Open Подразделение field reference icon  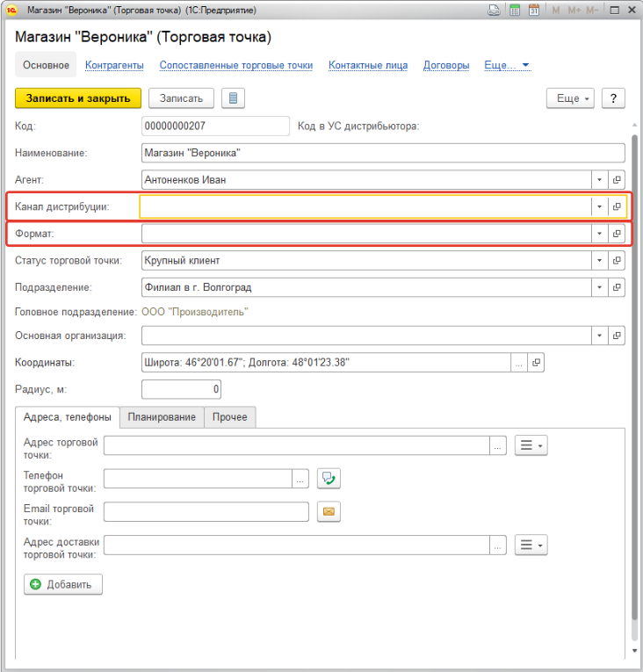617,287
